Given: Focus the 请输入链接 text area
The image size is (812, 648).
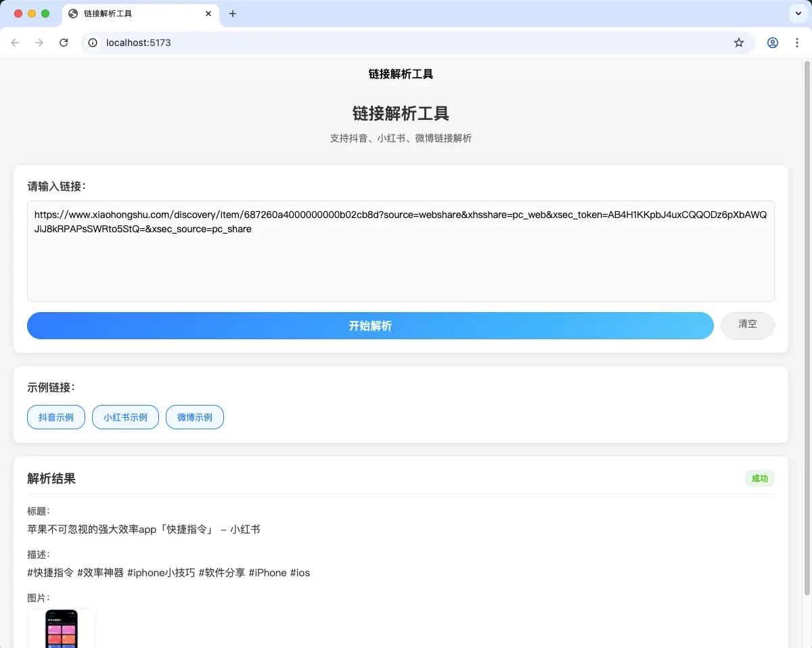Looking at the screenshot, I should coord(401,264).
